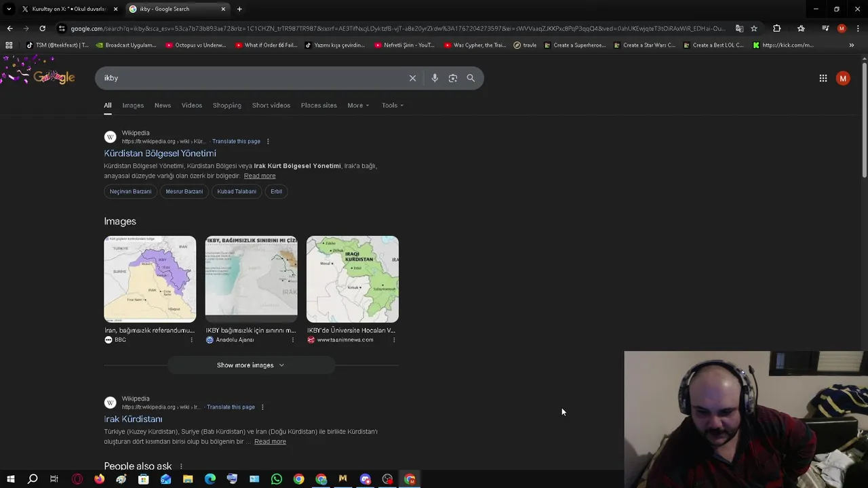The height and width of the screenshot is (488, 868).
Task: Open the bookmarks apps grid icon
Action: (9, 45)
